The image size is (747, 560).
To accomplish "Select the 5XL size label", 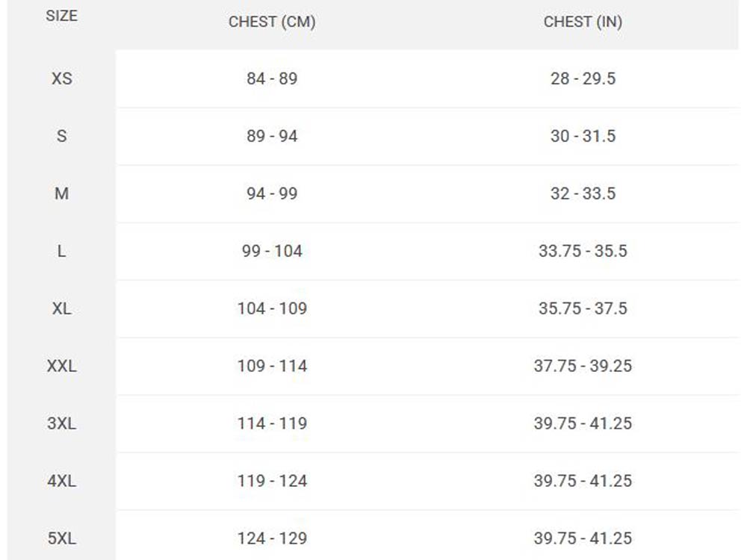I will point(61,538).
